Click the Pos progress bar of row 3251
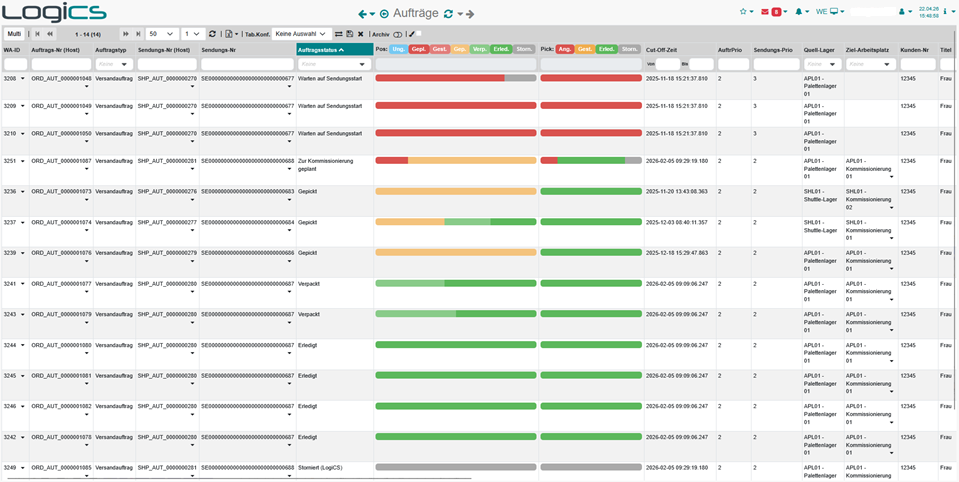 pyautogui.click(x=456, y=160)
